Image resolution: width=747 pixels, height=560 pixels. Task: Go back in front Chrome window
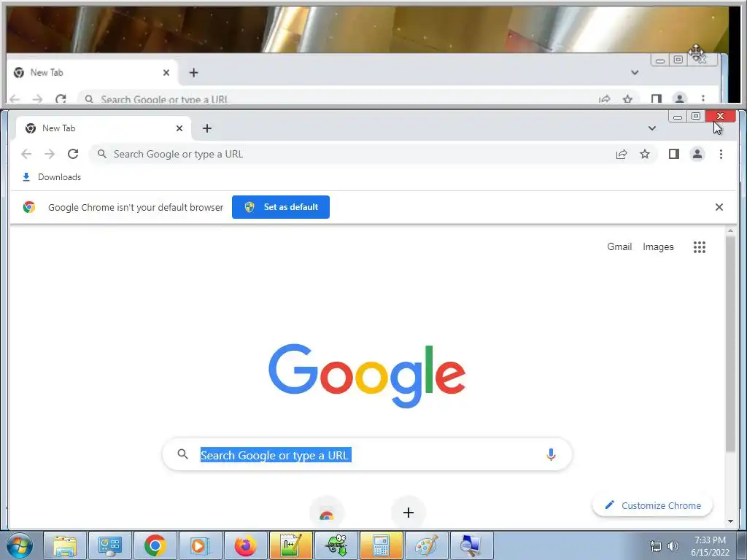[26, 154]
